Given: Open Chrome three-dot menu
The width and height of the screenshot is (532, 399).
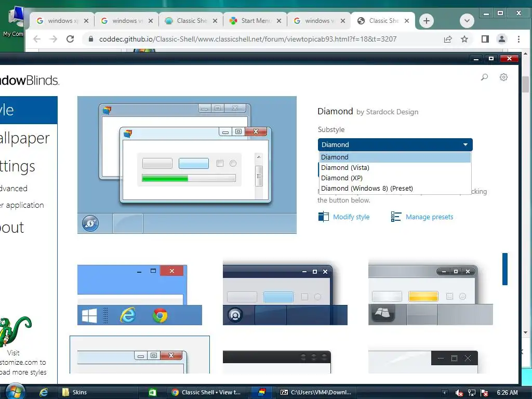Looking at the screenshot, I should coord(518,39).
